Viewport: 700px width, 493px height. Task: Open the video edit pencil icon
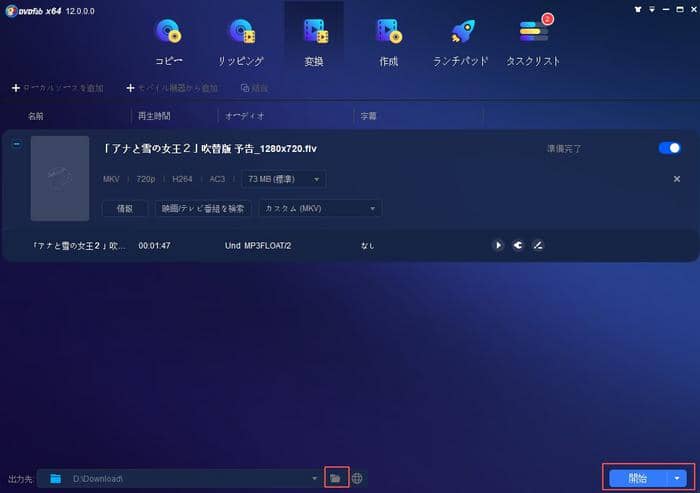coord(538,245)
